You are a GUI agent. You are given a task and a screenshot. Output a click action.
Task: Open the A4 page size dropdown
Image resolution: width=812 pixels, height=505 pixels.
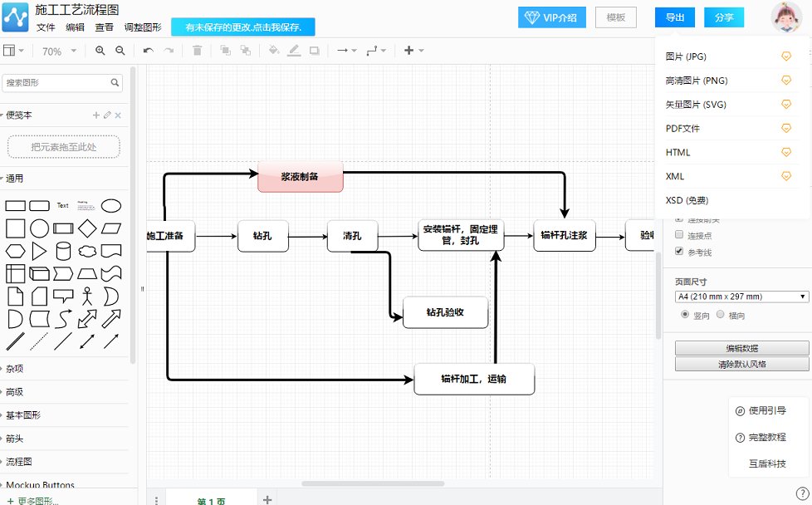(741, 297)
